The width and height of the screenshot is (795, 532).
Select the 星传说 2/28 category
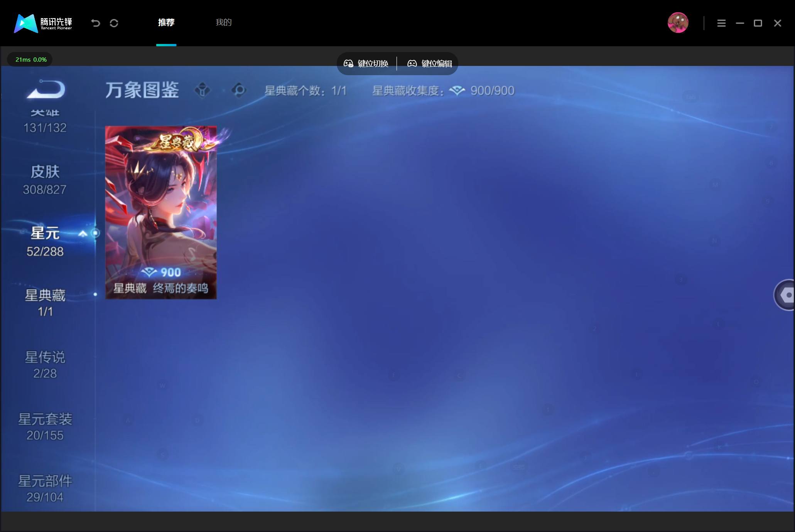(45, 365)
